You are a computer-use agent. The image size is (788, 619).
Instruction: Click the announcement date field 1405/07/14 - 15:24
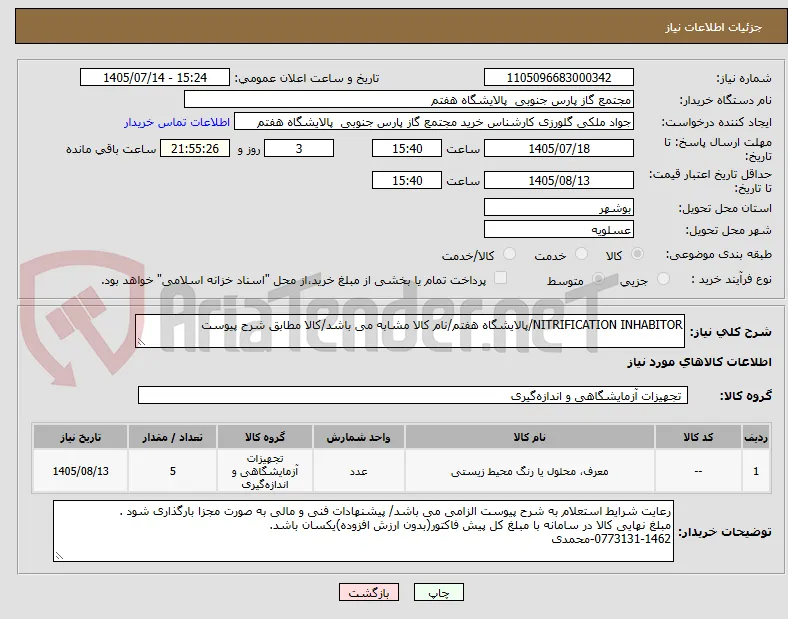click(x=155, y=77)
